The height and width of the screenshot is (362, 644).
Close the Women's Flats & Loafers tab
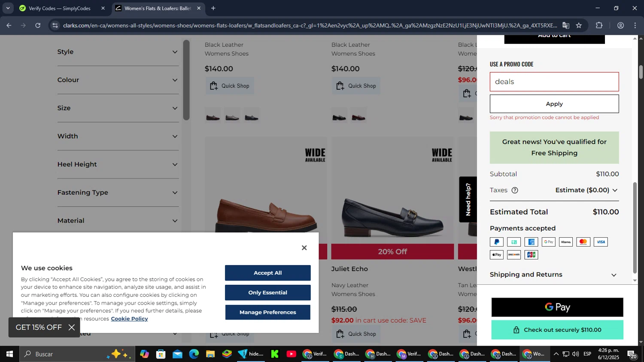199,8
